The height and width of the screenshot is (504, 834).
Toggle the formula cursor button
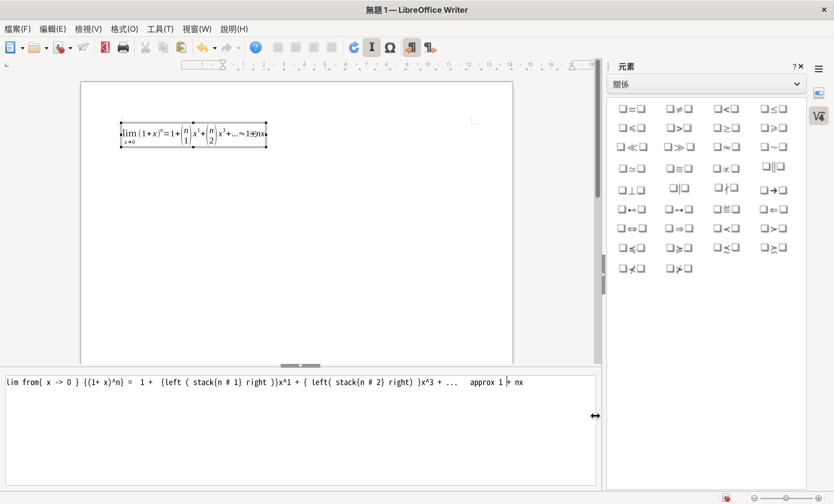pyautogui.click(x=372, y=48)
